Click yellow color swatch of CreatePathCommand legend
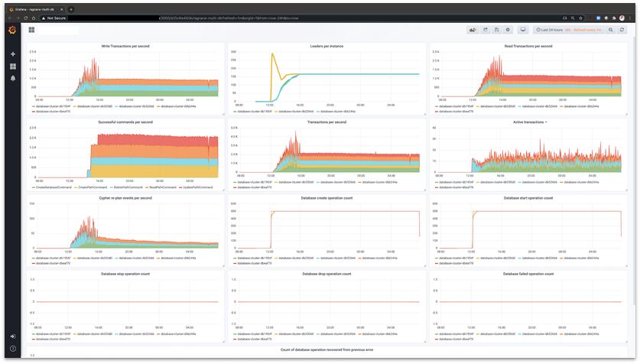This screenshot has width=640, height=364. (x=76, y=187)
